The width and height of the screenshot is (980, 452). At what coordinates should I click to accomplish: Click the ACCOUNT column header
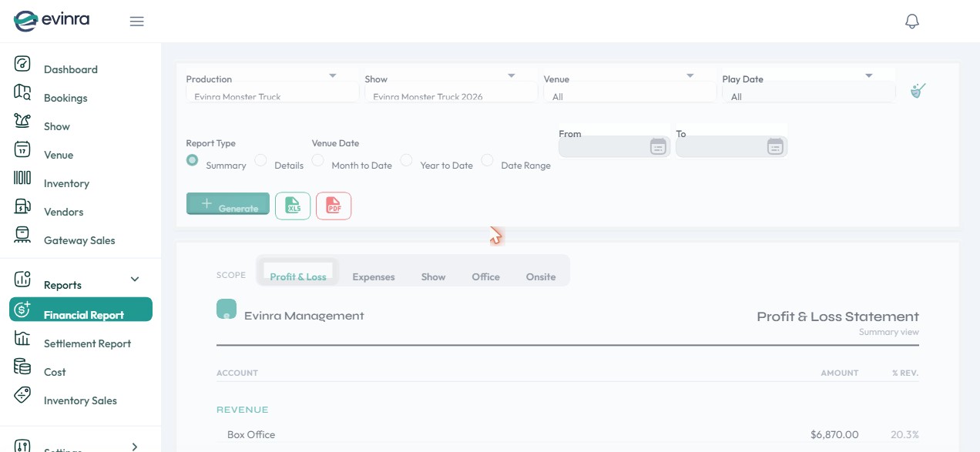coord(237,373)
